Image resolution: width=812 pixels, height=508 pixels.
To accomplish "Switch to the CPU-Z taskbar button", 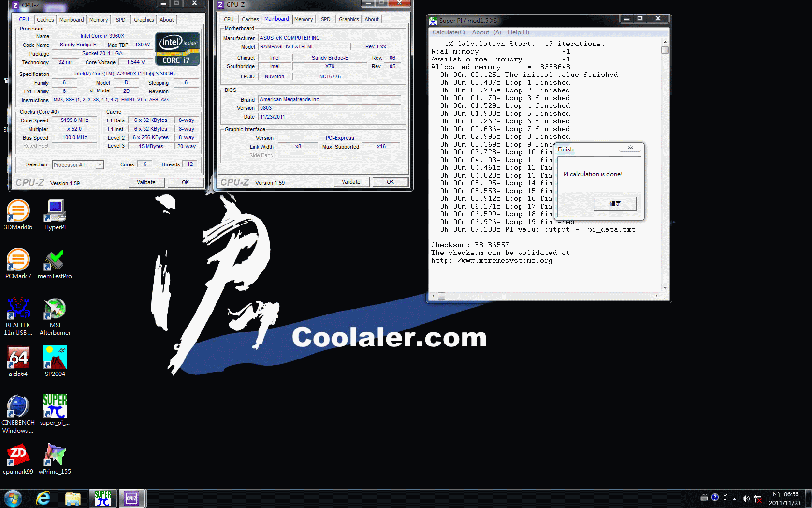I will [x=131, y=498].
